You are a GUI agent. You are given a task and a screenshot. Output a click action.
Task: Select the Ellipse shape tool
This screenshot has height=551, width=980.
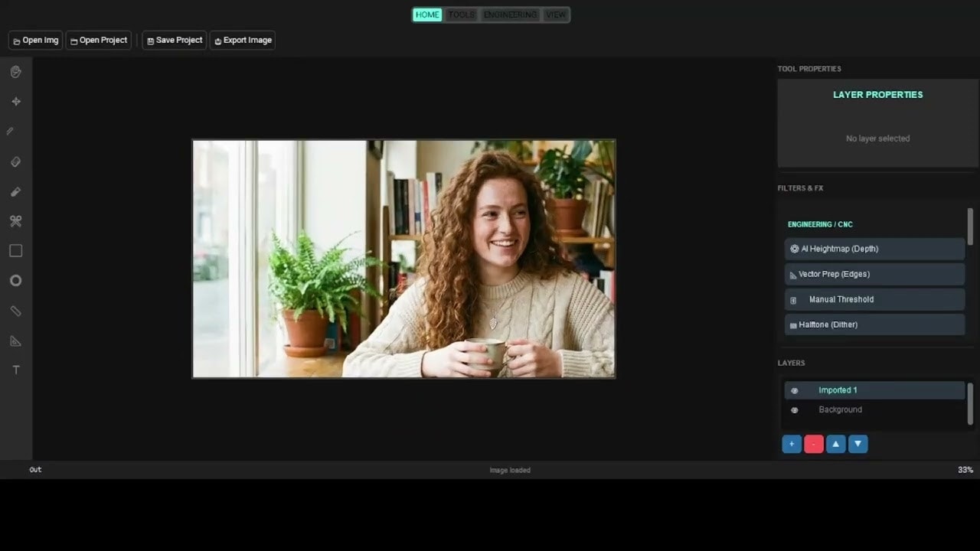(x=15, y=280)
